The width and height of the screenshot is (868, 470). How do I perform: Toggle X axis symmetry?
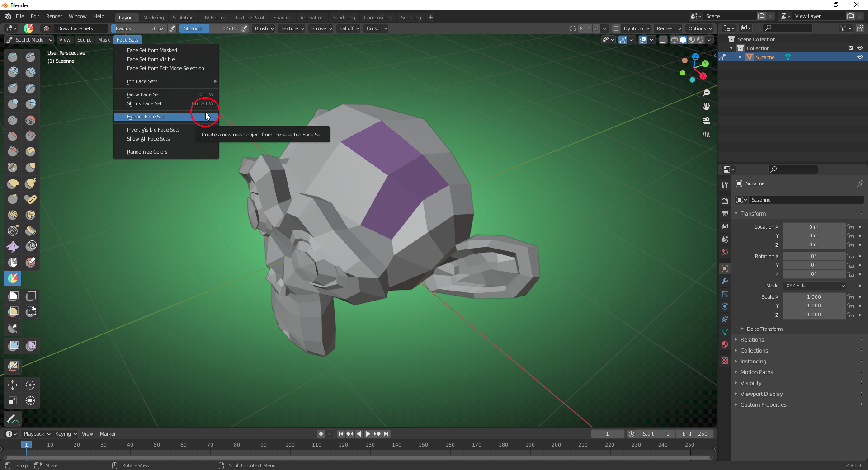(581, 28)
